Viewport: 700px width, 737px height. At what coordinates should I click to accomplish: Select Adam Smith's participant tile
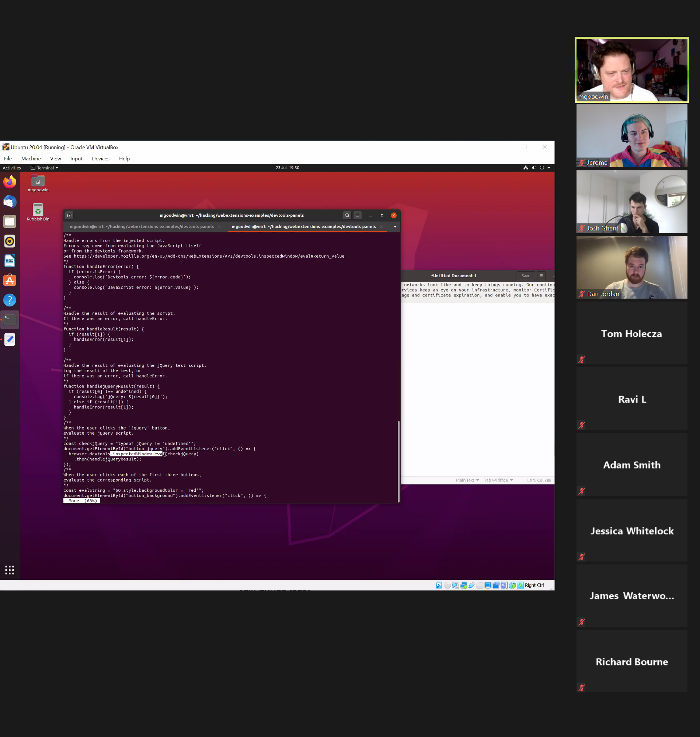[x=632, y=465]
